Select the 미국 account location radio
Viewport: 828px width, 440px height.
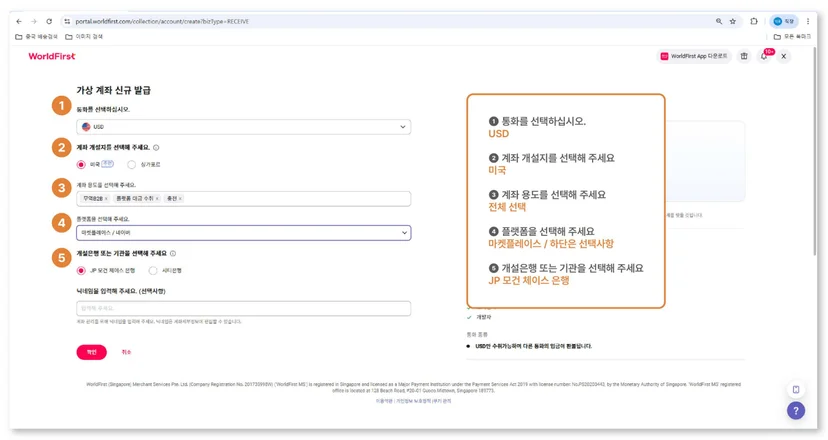click(x=81, y=165)
